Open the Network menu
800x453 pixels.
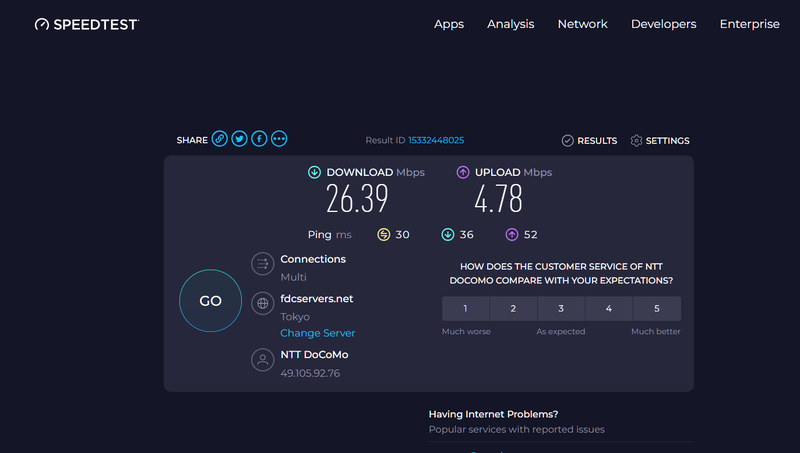click(583, 24)
